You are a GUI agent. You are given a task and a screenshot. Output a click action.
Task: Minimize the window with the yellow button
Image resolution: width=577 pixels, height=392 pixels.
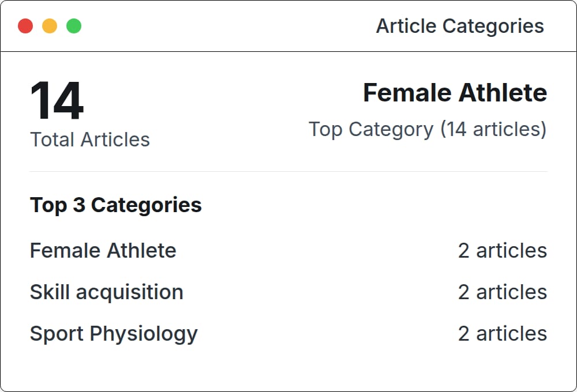pos(50,26)
